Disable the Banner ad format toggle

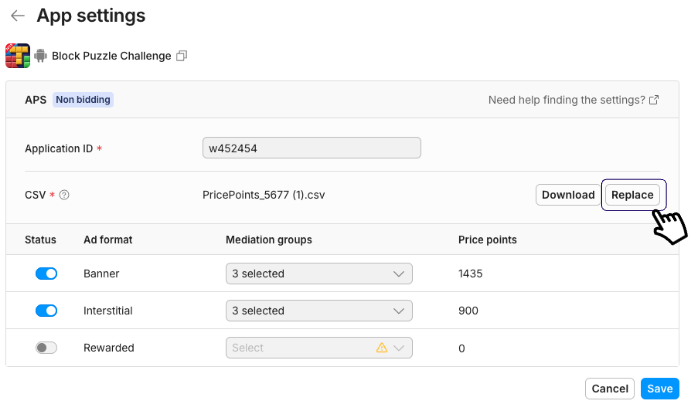(46, 274)
